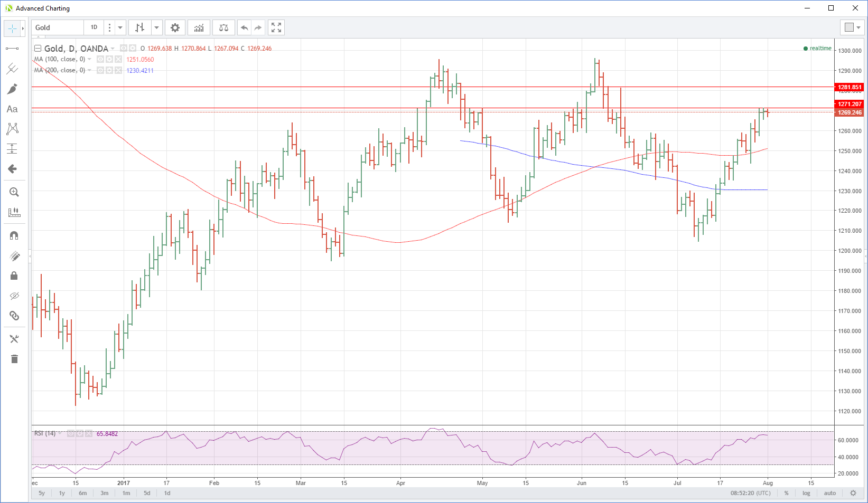Remove the MA 100 indicator
The height and width of the screenshot is (503, 868).
pos(118,59)
